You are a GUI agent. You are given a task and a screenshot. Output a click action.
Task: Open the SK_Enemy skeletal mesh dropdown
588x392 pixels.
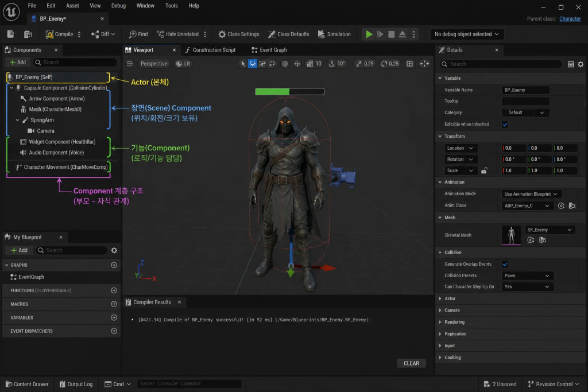550,230
